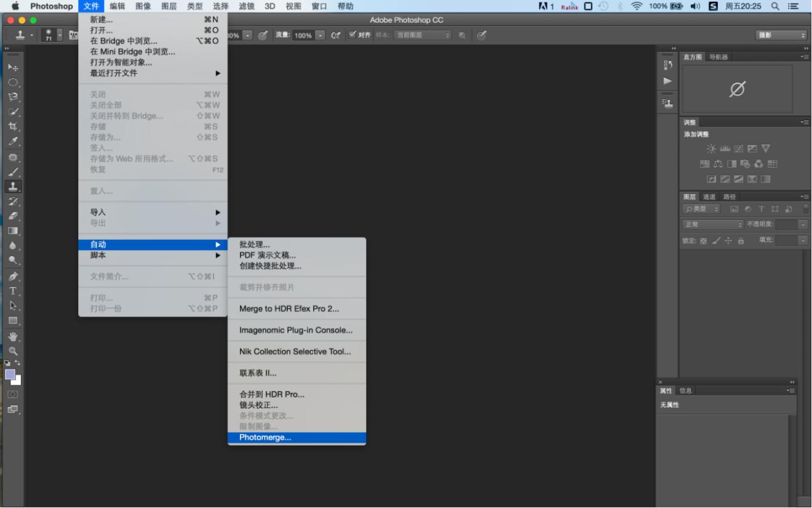Open the 正常 blend mode dropdown

[713, 225]
